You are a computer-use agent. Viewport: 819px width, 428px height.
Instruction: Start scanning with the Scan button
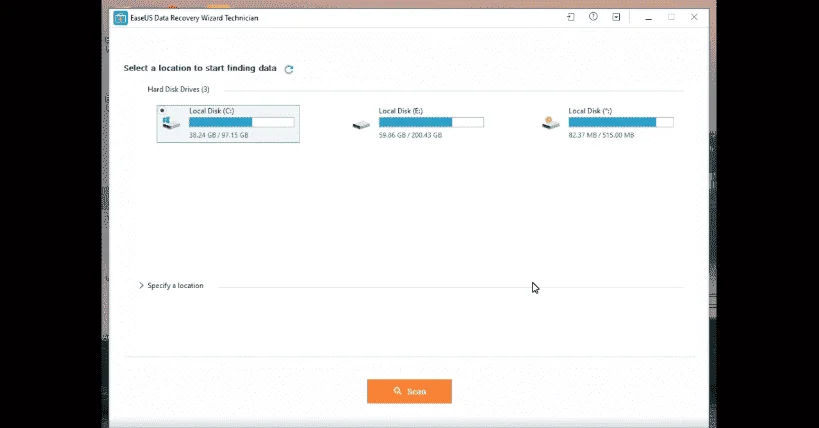(410, 391)
